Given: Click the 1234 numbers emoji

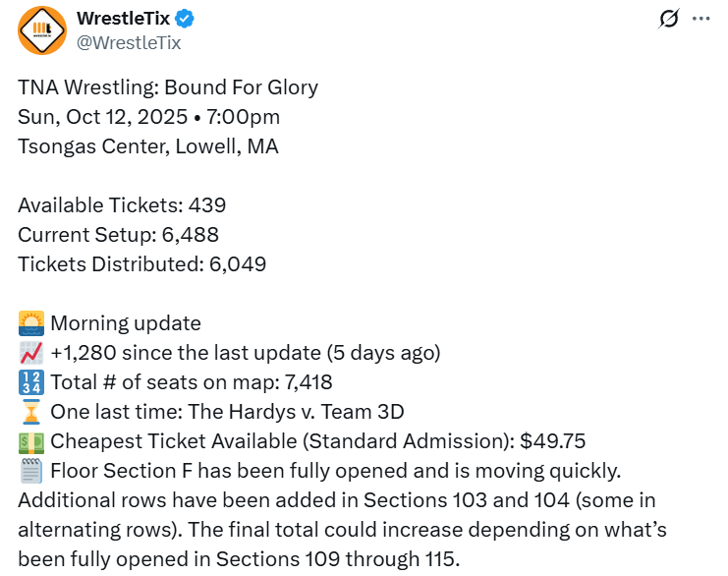Looking at the screenshot, I should click(x=30, y=381).
